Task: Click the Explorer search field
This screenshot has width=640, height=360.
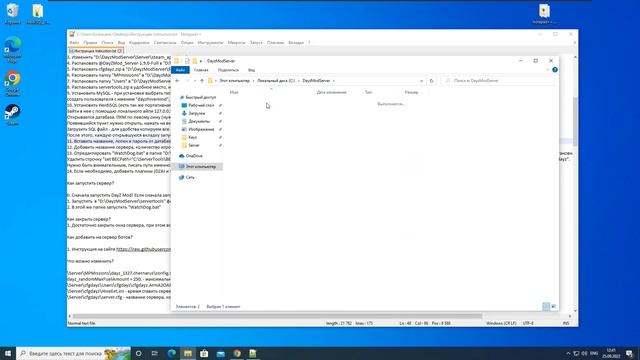Action: 497,81
